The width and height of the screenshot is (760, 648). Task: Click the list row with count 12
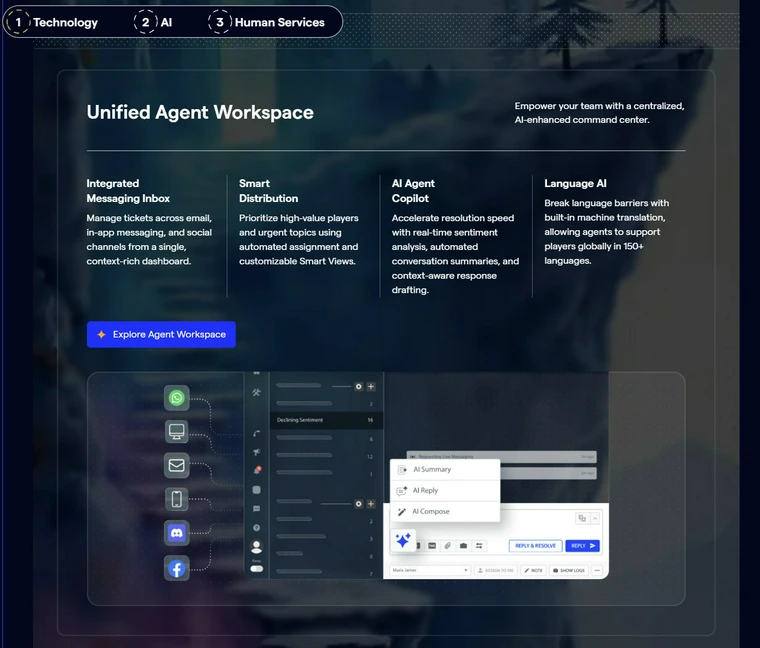tap(326, 456)
